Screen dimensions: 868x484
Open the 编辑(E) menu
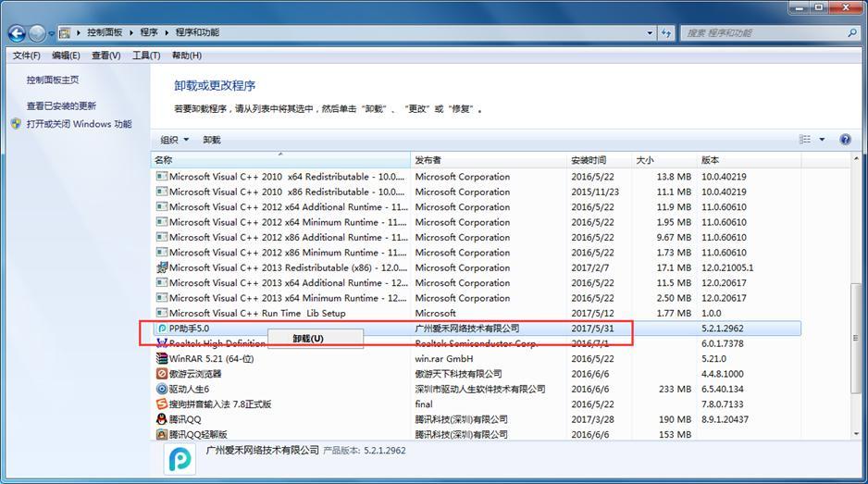tap(66, 56)
